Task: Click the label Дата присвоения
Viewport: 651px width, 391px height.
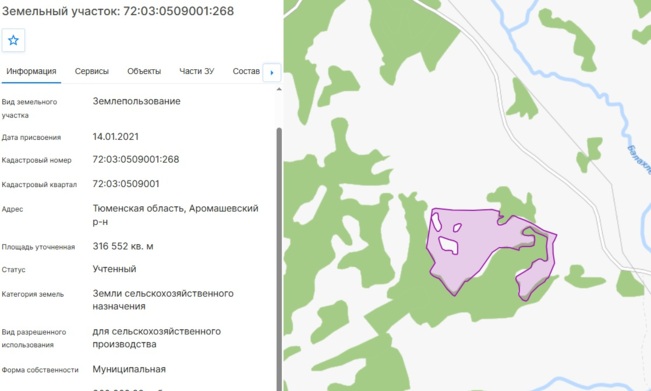Action: point(31,137)
